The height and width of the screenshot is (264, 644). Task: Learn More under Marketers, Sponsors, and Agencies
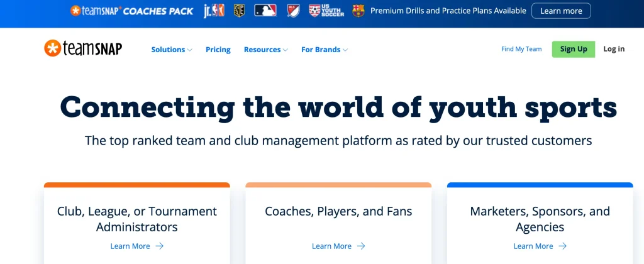tap(540, 246)
